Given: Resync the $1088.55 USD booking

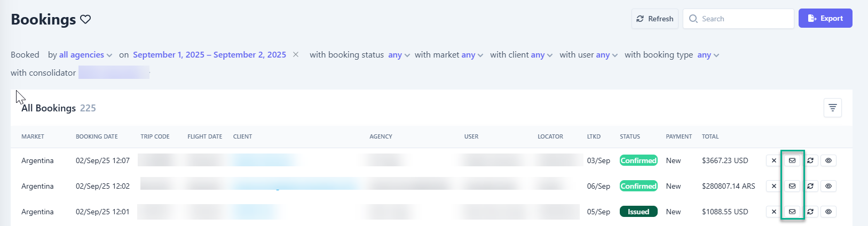Looking at the screenshot, I should [810, 212].
